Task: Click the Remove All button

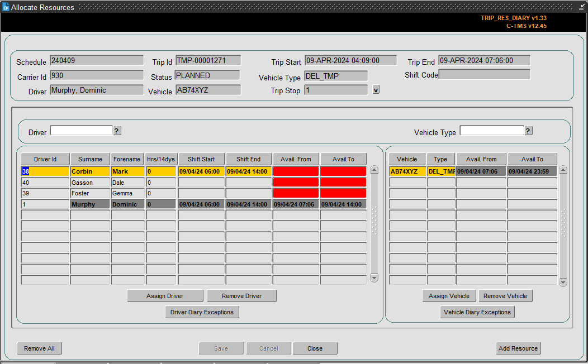Action: tap(39, 348)
